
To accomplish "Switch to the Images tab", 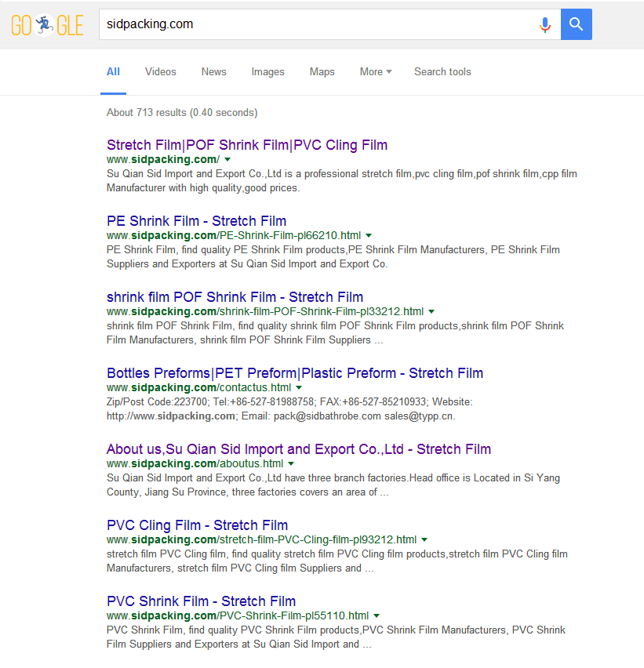I will (267, 72).
